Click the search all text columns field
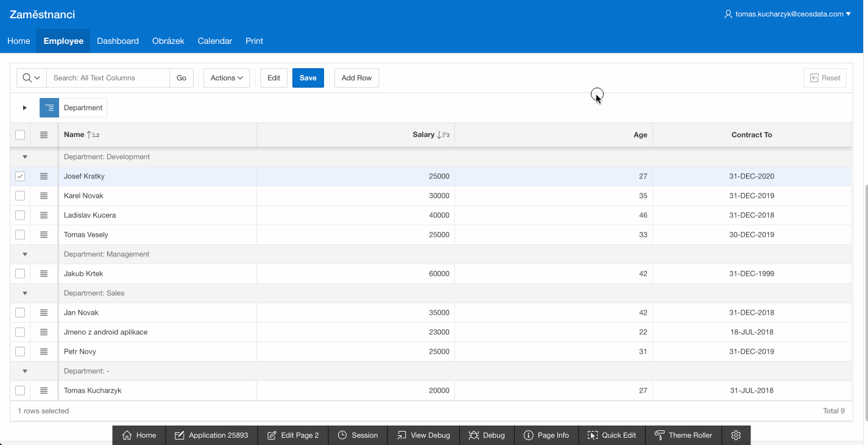 click(x=108, y=78)
